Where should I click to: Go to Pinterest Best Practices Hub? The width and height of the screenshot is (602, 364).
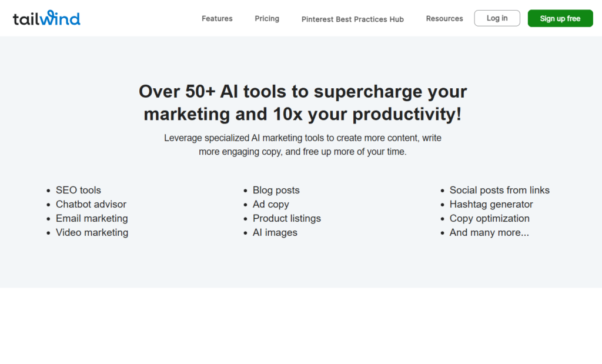click(353, 19)
